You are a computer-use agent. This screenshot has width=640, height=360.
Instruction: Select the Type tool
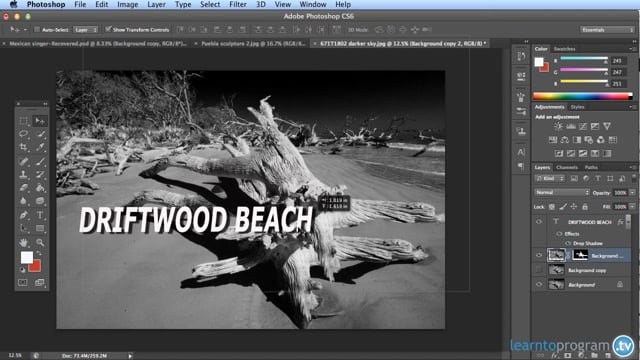point(40,215)
